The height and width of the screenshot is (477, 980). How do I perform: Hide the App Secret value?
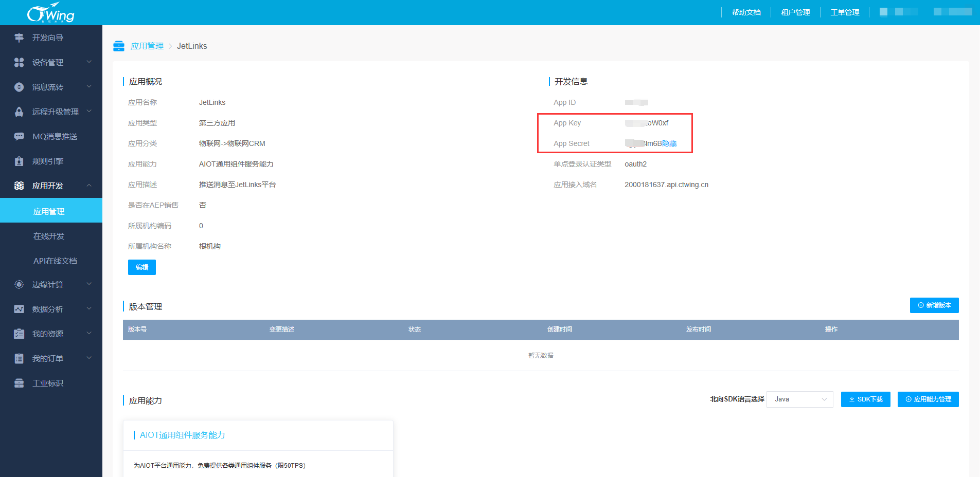669,143
